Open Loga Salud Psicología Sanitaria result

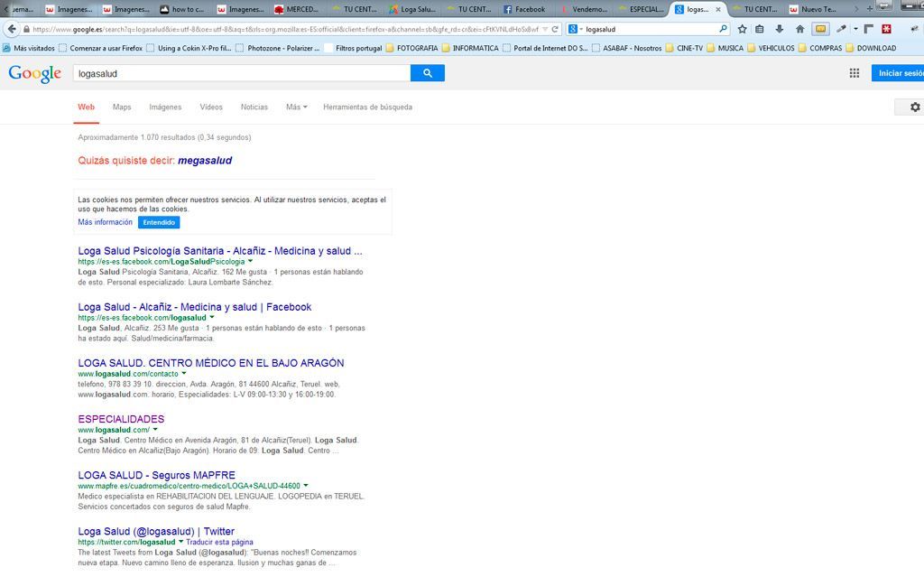pyautogui.click(x=220, y=251)
